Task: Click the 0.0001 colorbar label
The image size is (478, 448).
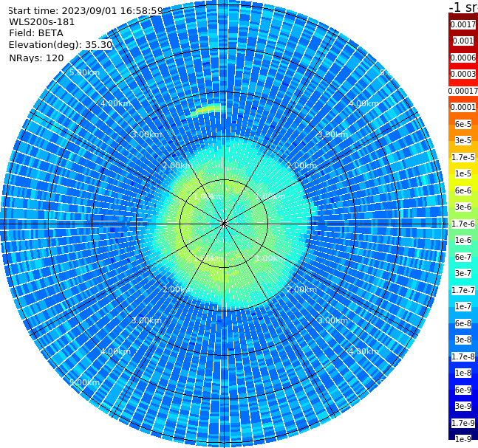Action: (463, 107)
